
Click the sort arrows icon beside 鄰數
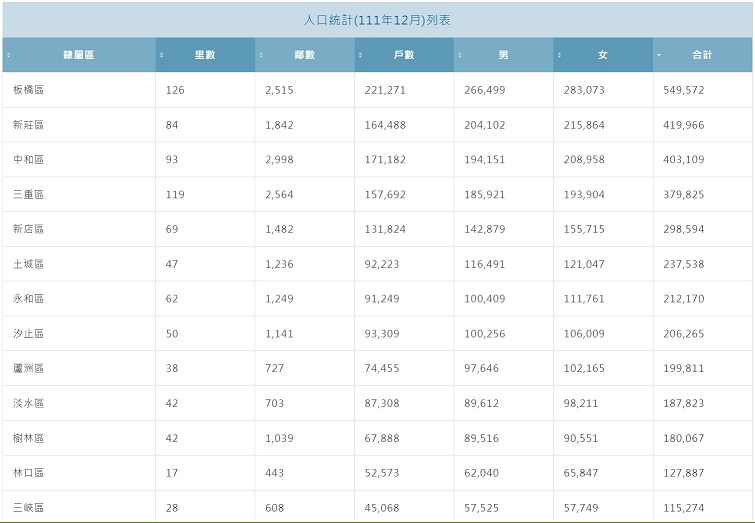tap(261, 55)
